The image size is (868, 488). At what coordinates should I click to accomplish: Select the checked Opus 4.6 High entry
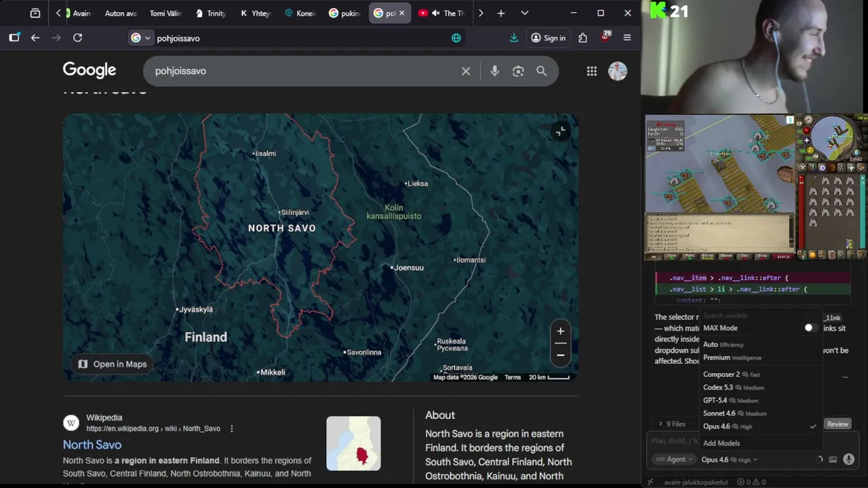[x=759, y=426]
